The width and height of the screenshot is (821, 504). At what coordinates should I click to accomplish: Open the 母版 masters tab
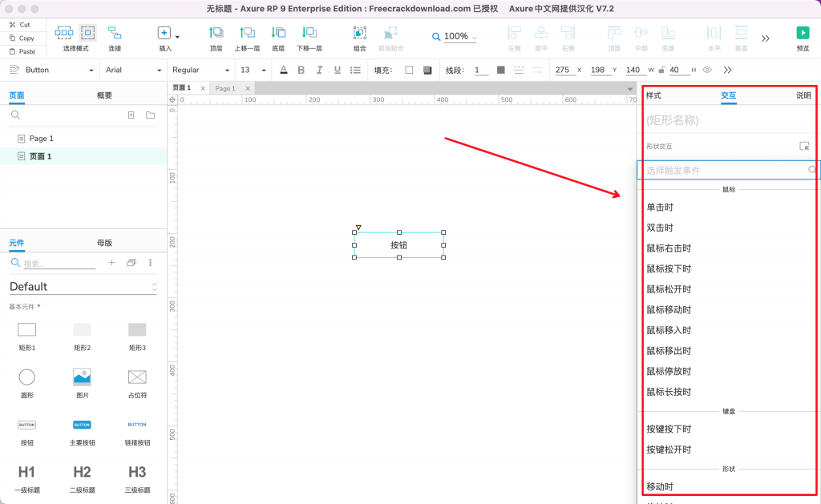(104, 242)
